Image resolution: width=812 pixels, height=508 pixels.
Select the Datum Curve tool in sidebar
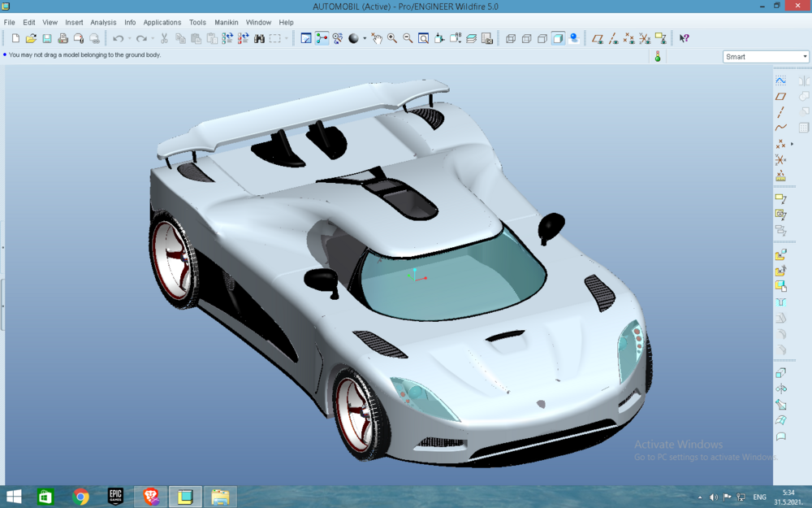pyautogui.click(x=781, y=128)
